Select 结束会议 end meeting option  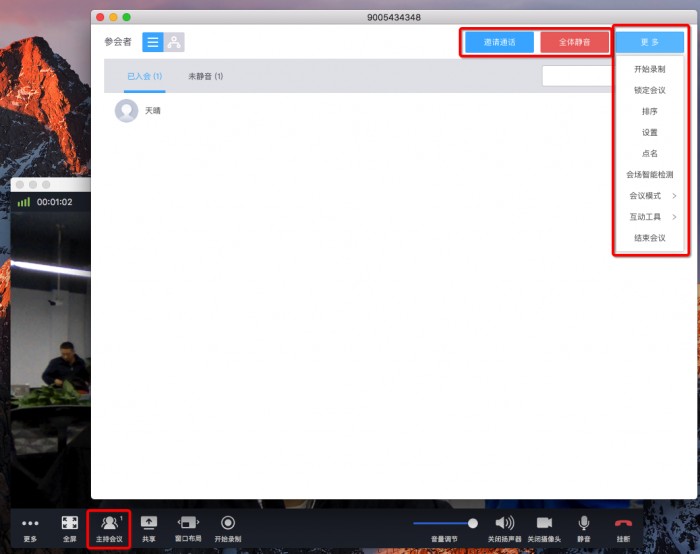coord(650,238)
